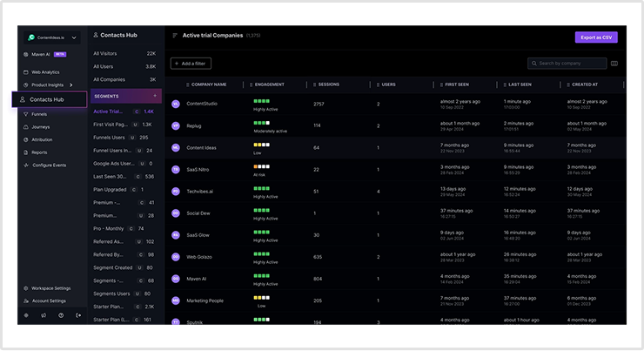Click the Configure Events sparkle icon
644x351 pixels.
tap(26, 165)
